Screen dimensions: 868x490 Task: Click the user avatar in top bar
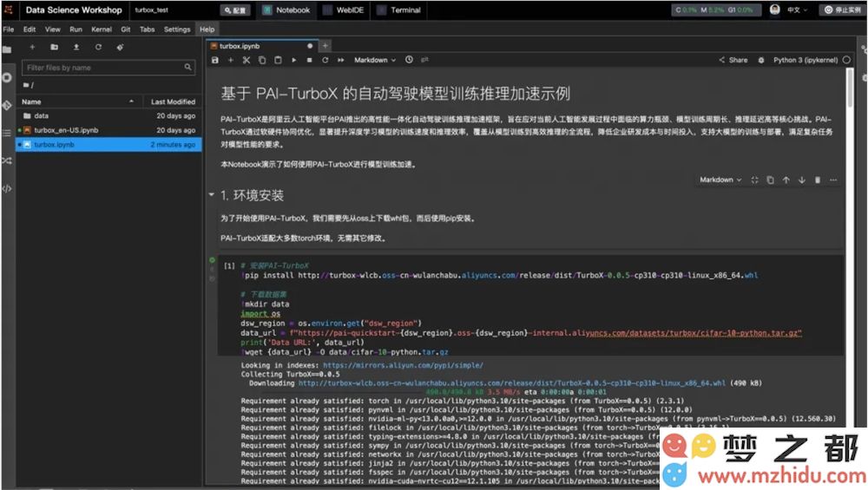pos(775,10)
